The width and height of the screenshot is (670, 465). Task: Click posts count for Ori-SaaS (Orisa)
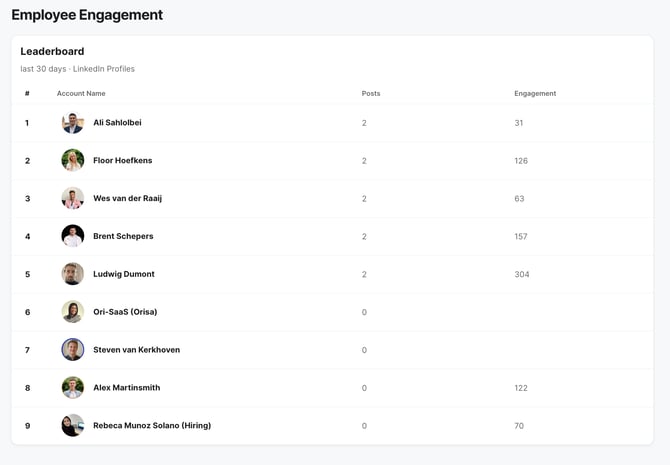pyautogui.click(x=364, y=312)
